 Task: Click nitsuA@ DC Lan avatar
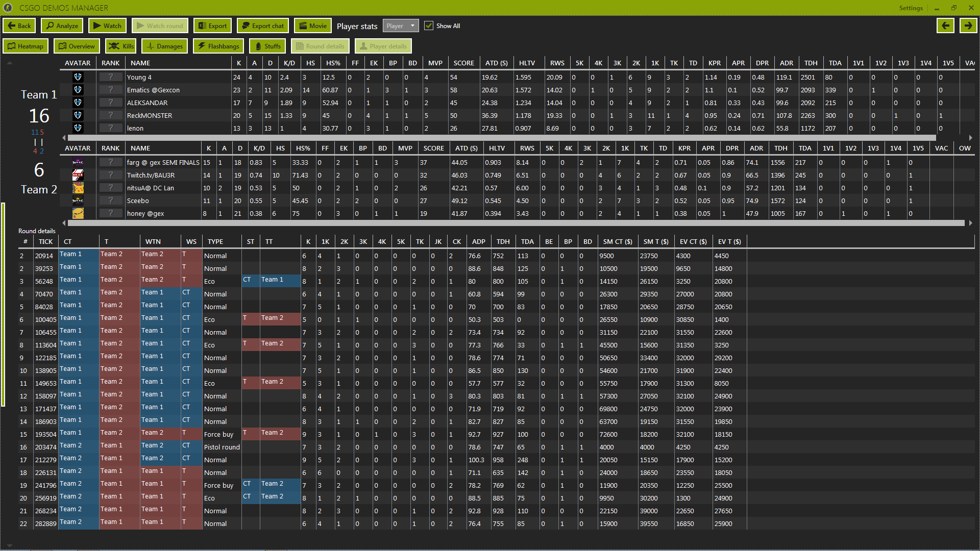(78, 188)
